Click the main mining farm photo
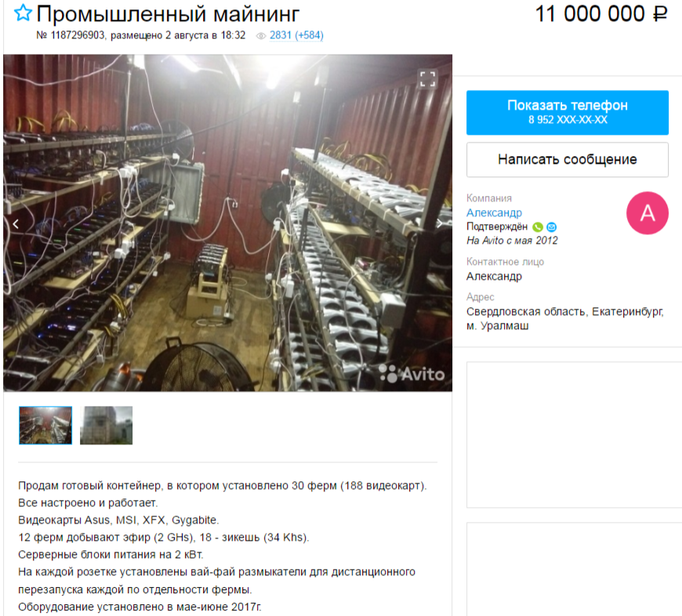The width and height of the screenshot is (682, 616). [227, 223]
